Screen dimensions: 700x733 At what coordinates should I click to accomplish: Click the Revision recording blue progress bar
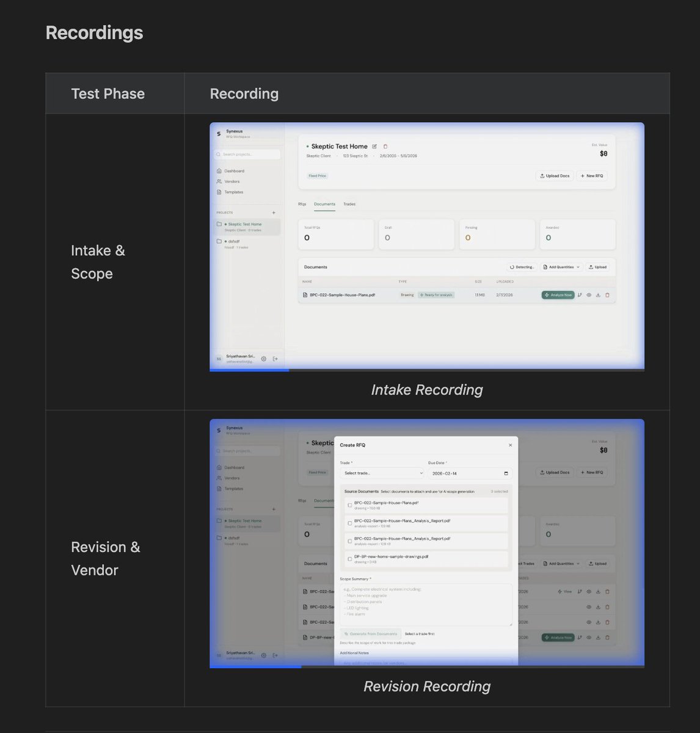[255, 666]
